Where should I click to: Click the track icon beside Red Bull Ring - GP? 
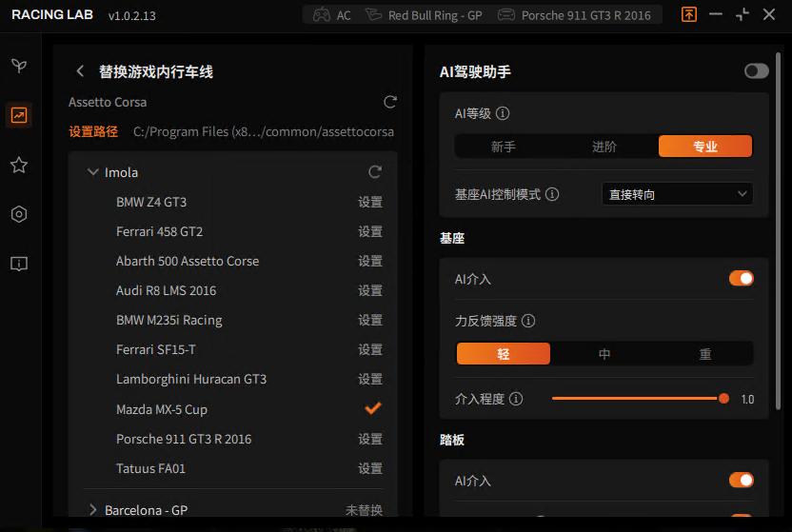[373, 14]
